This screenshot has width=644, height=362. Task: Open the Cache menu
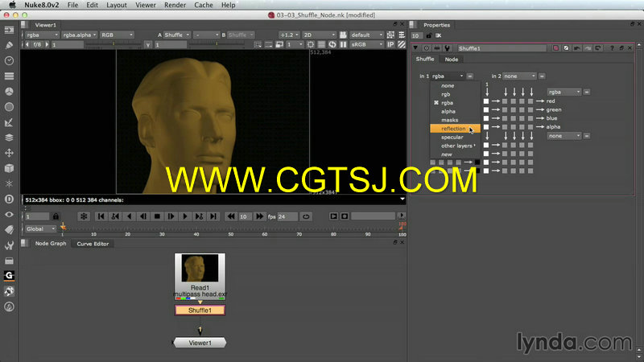(x=204, y=5)
